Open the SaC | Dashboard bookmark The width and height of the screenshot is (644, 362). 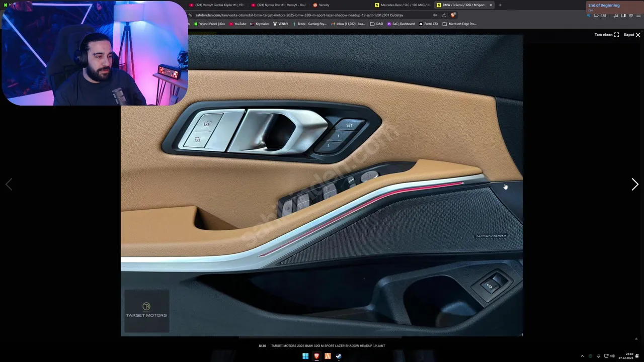click(x=401, y=24)
